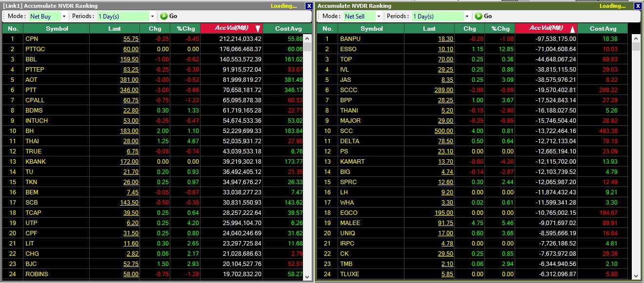
Task: Select the PTTGC symbol
Action: click(34, 49)
